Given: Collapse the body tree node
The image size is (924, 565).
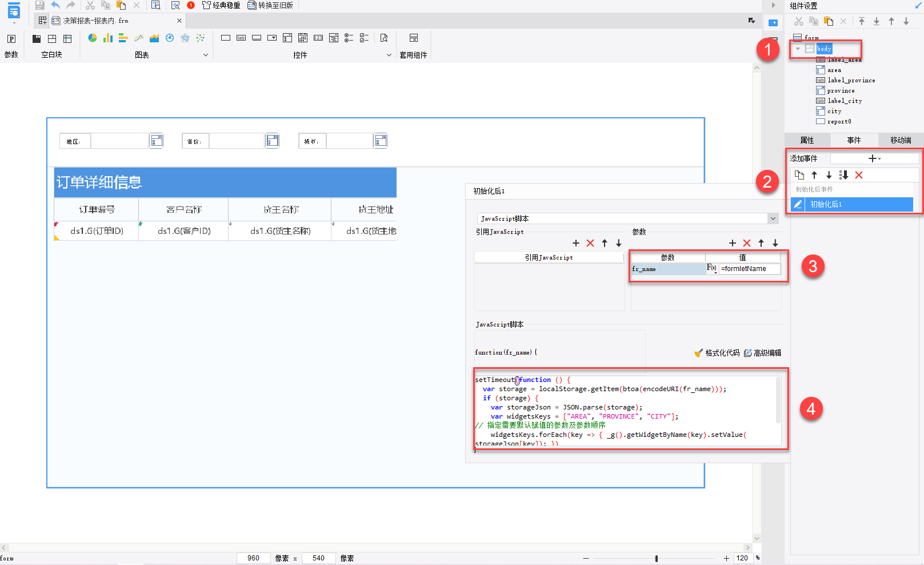Looking at the screenshot, I should pyautogui.click(x=798, y=49).
